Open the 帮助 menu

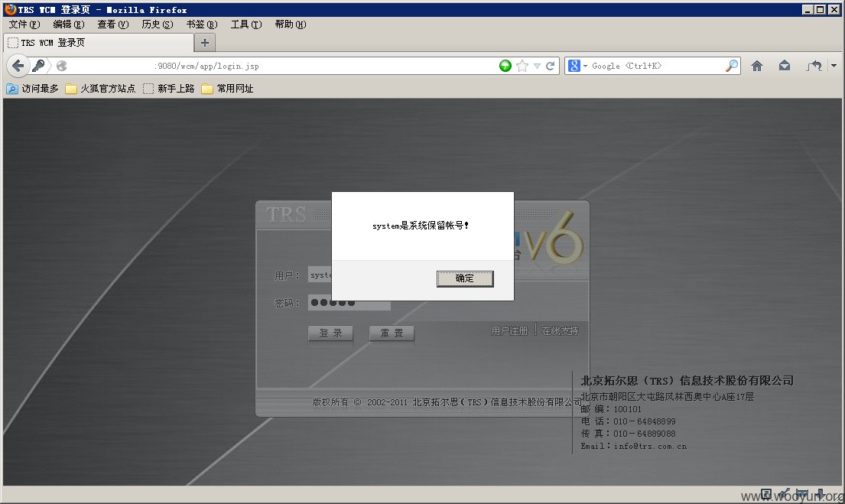tap(291, 24)
